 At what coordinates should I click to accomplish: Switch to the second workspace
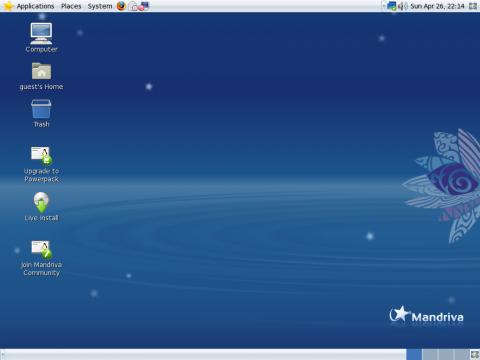pos(430,355)
